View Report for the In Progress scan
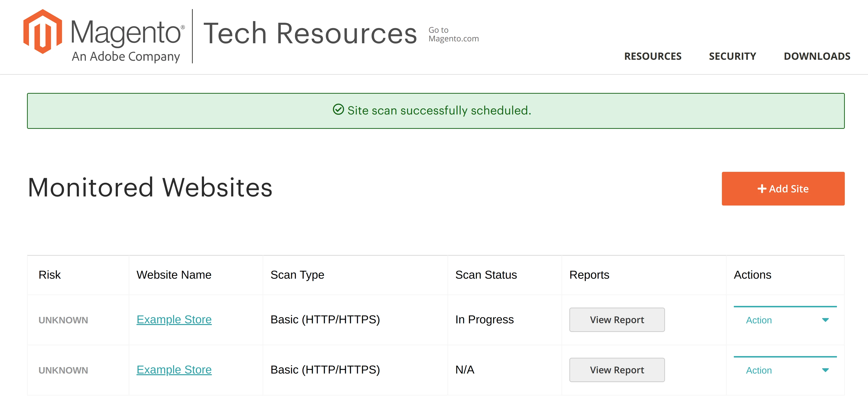The height and width of the screenshot is (412, 868). coord(617,320)
